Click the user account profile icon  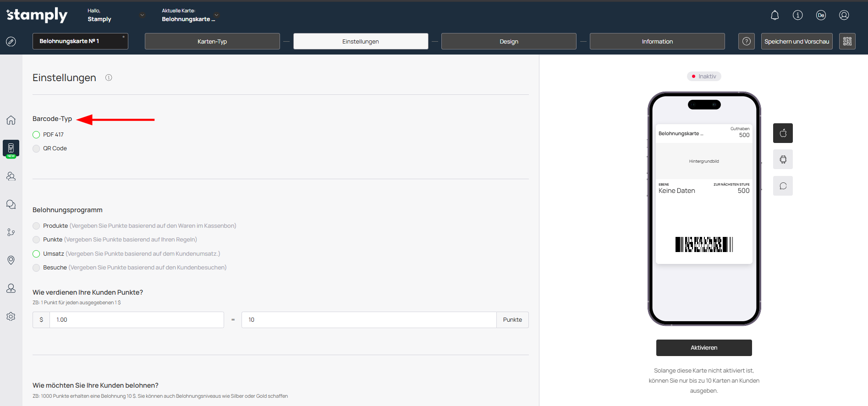tap(844, 15)
